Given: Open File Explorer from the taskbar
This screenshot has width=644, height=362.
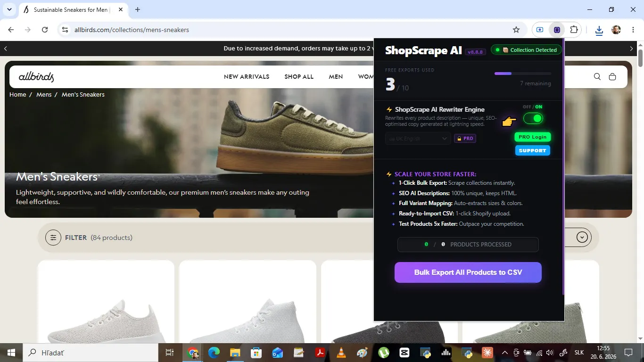Looking at the screenshot, I should click(235, 353).
